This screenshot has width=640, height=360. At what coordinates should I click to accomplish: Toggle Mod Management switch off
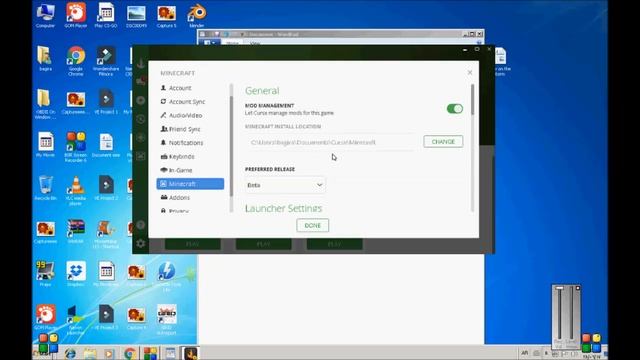pyautogui.click(x=455, y=109)
